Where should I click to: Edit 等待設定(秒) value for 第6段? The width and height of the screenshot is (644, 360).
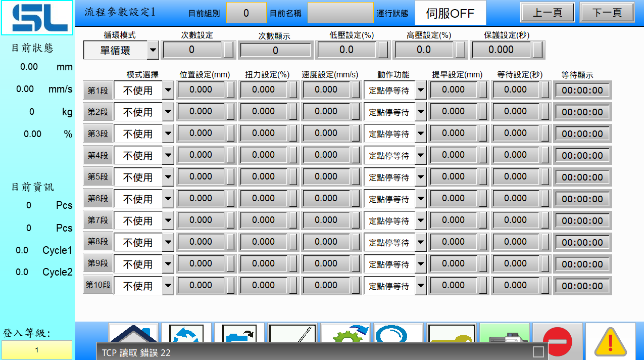pyautogui.click(x=516, y=199)
